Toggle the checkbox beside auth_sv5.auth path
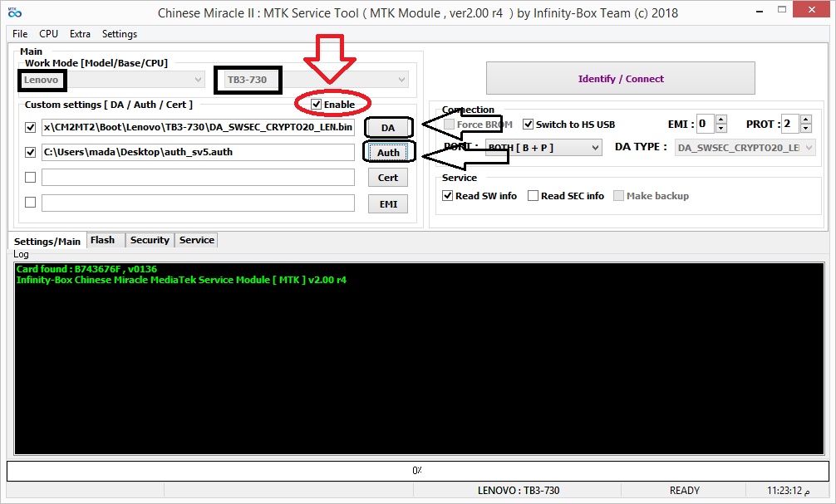This screenshot has width=836, height=504. (31, 153)
